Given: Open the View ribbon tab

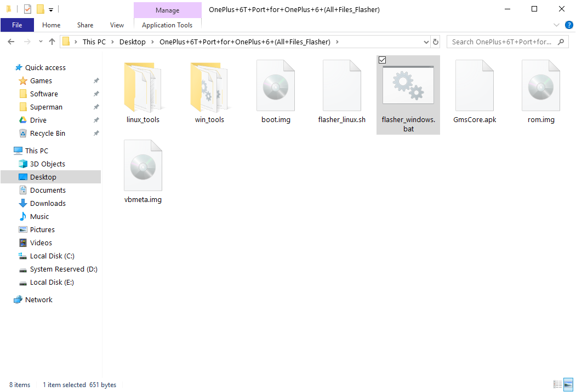Looking at the screenshot, I should [x=117, y=25].
